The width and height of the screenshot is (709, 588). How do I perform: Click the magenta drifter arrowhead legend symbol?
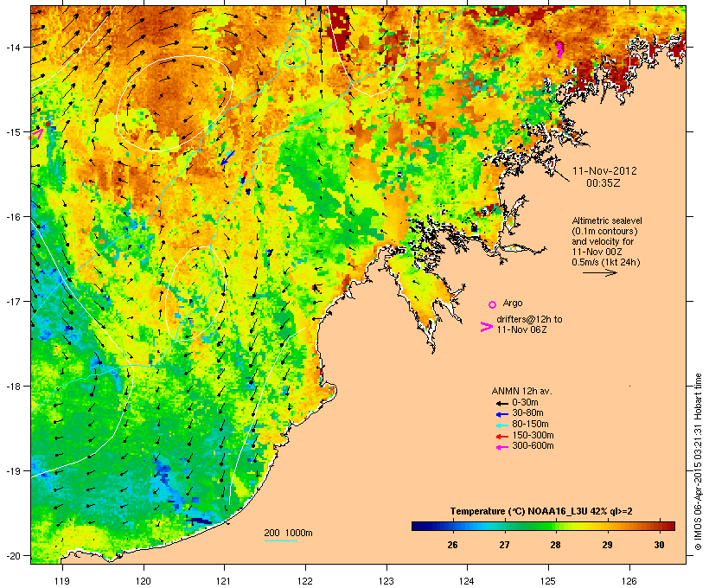(487, 327)
